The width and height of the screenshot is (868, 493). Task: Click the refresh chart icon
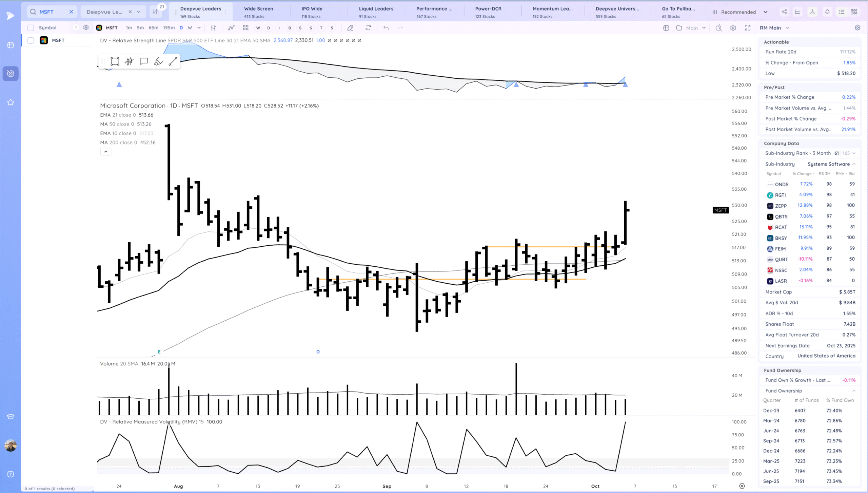pos(368,28)
